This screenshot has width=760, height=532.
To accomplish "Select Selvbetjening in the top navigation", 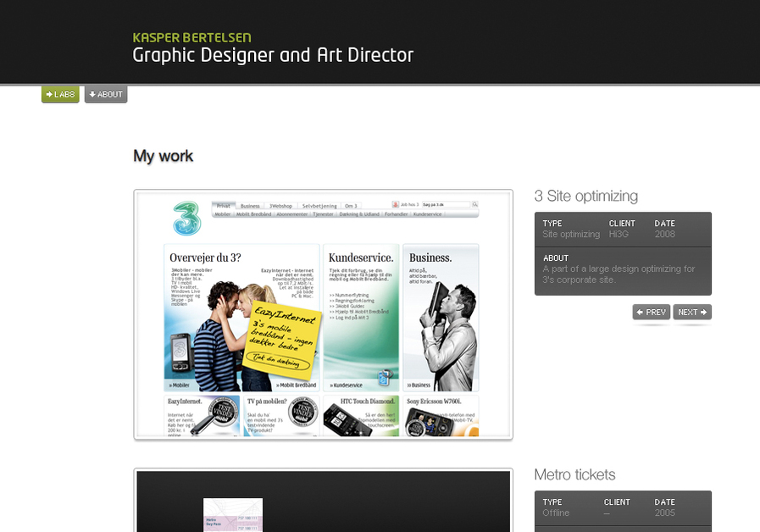I will 318,204.
